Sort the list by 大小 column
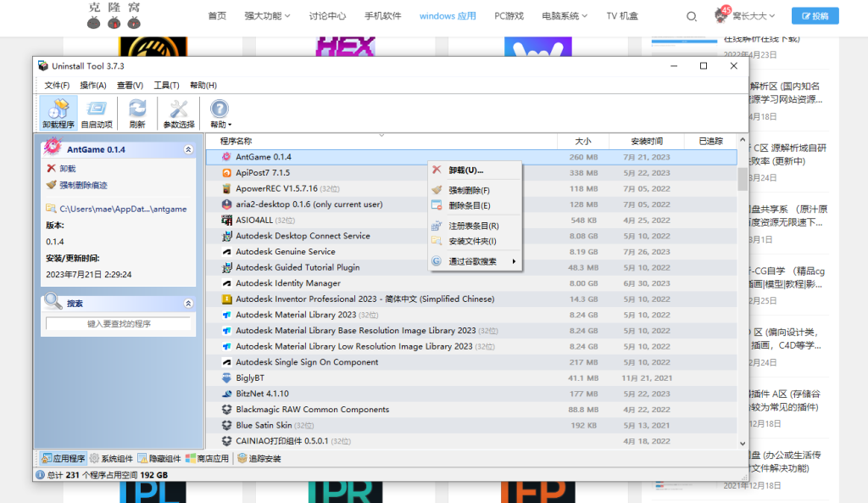The height and width of the screenshot is (503, 868). [583, 142]
